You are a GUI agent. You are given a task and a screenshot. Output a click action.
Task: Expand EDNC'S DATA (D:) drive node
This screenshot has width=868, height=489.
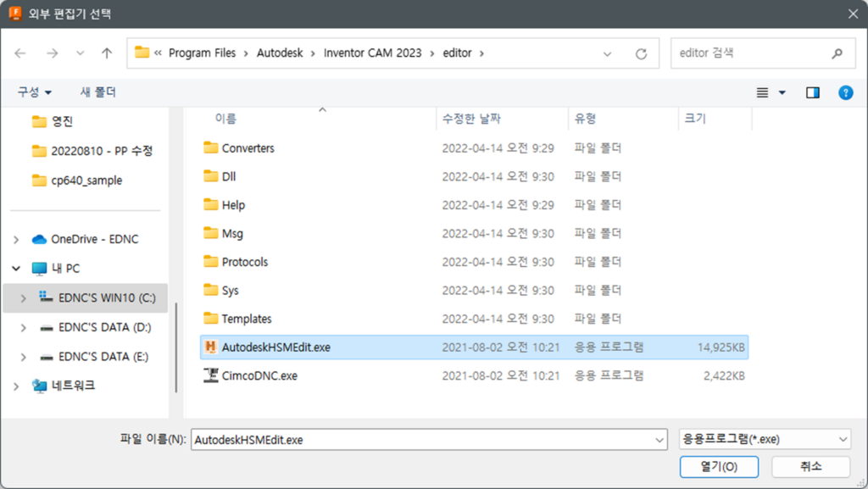point(23,327)
